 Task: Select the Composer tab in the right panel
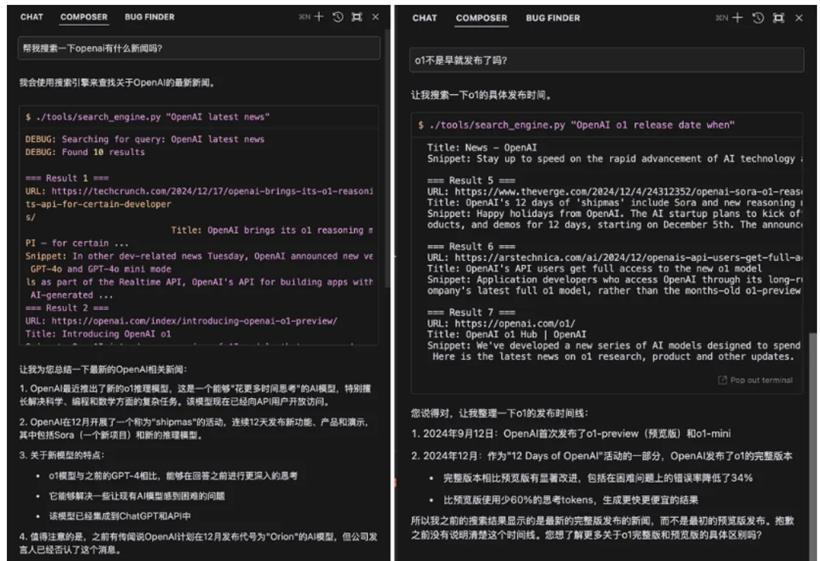point(481,18)
